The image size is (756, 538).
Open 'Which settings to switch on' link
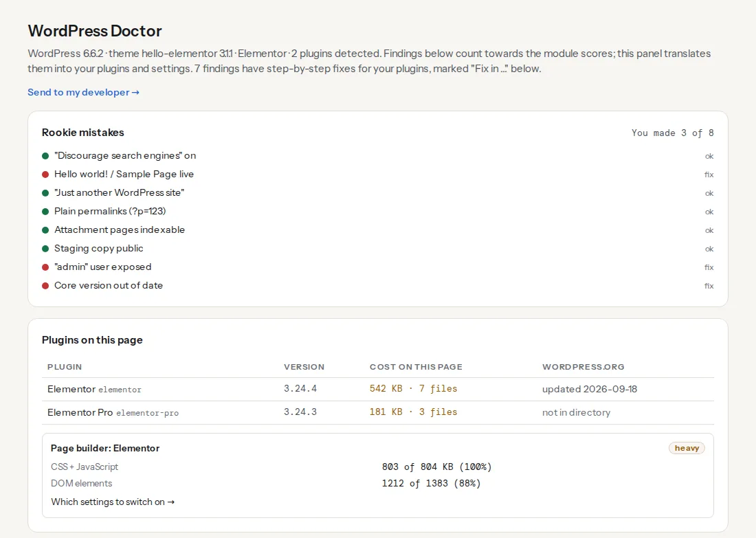113,502
